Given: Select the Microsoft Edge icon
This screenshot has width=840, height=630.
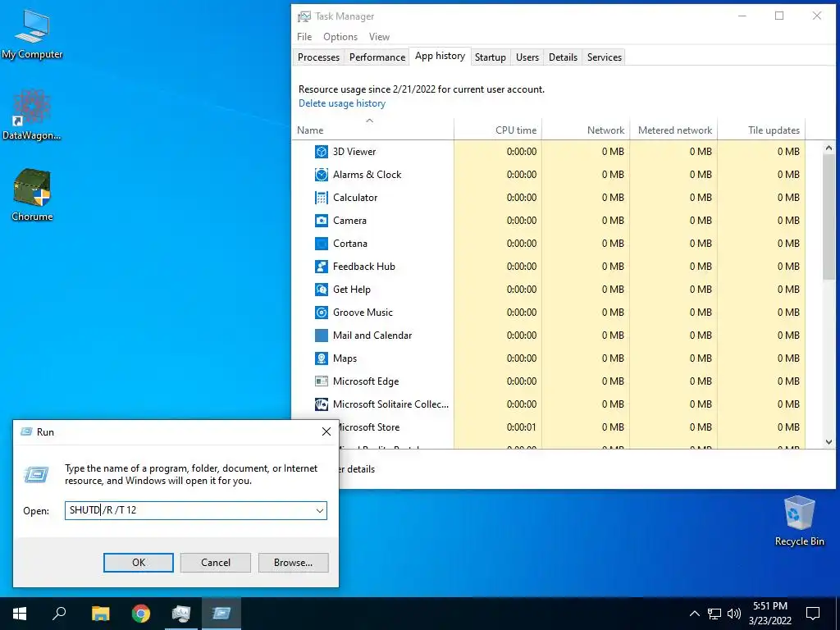Looking at the screenshot, I should 321,382.
